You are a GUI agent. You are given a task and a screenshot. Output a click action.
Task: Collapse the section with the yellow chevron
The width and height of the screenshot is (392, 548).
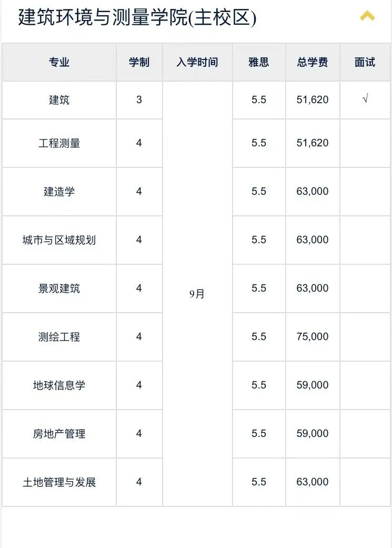(367, 16)
